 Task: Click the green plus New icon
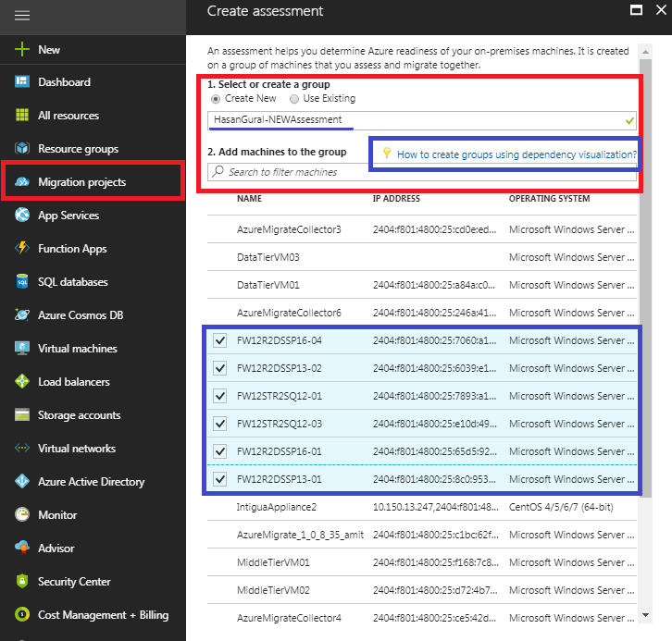coord(22,49)
